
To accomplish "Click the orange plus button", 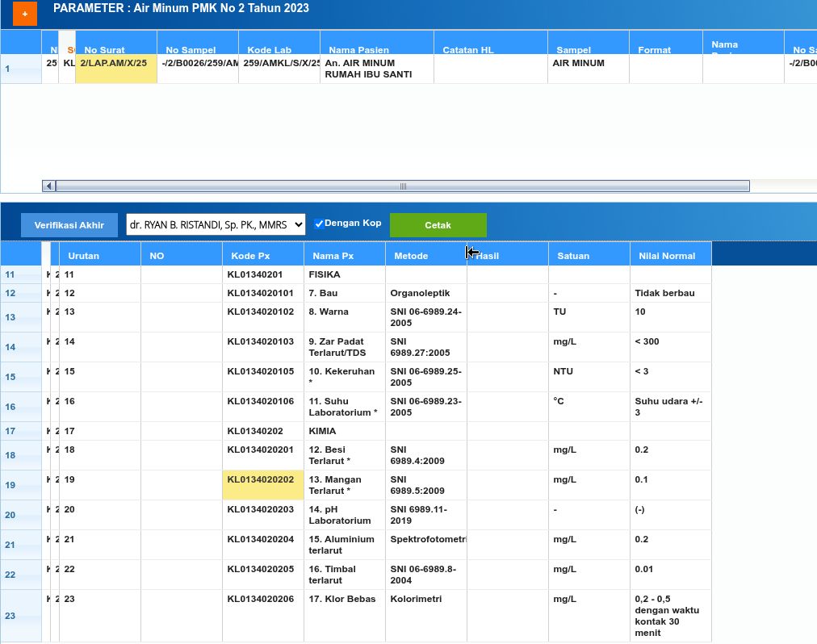I will pos(25,14).
